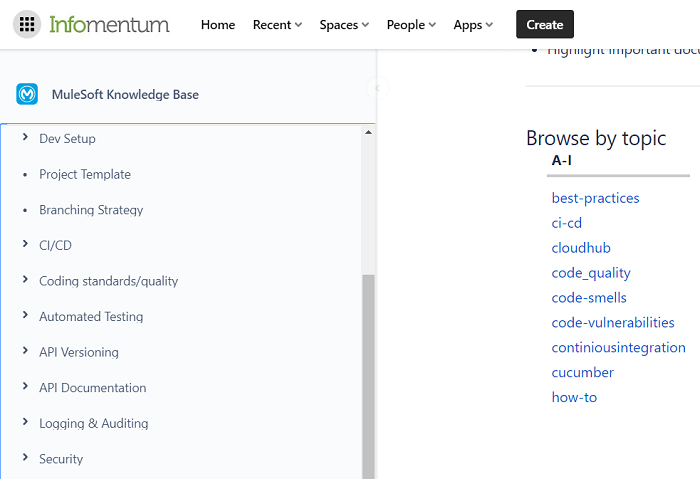Collapse the sidebar using the chevron handle
Screen dimensions: 700x479
(377, 88)
